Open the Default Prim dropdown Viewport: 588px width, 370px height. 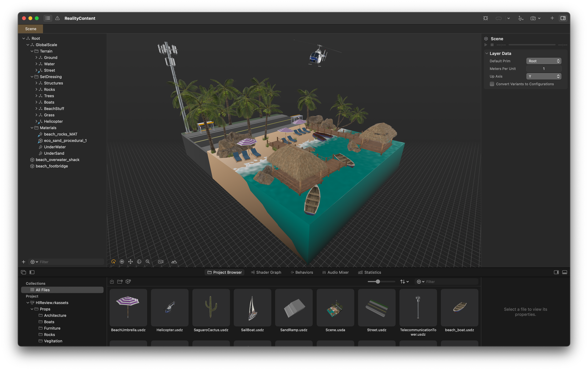click(x=544, y=61)
